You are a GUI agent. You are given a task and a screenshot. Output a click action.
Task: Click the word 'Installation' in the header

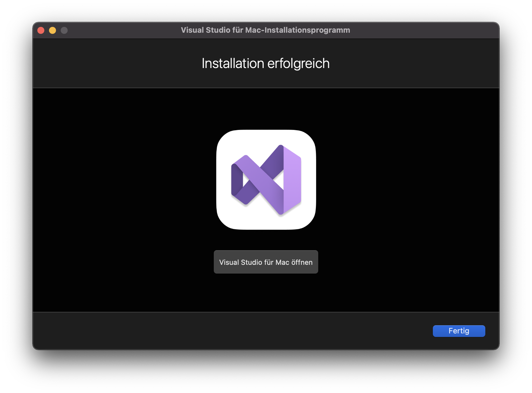coord(233,63)
